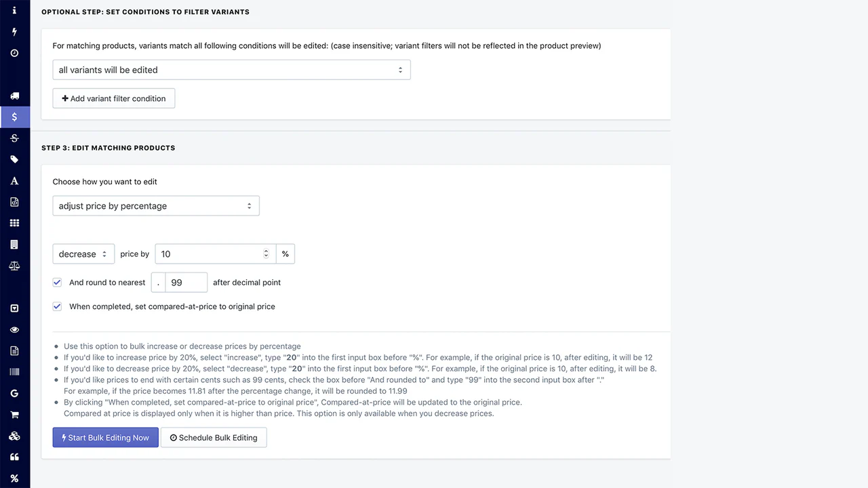
Task: Click the eye icon in sidebar
Action: point(14,329)
